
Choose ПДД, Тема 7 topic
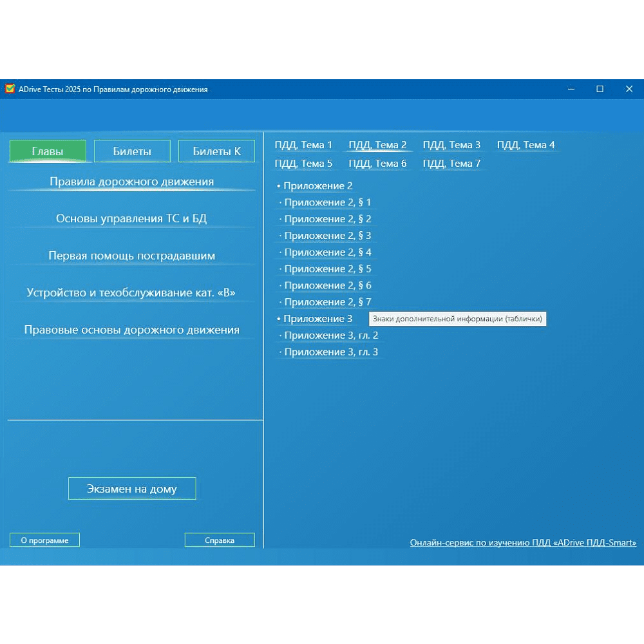tap(451, 164)
